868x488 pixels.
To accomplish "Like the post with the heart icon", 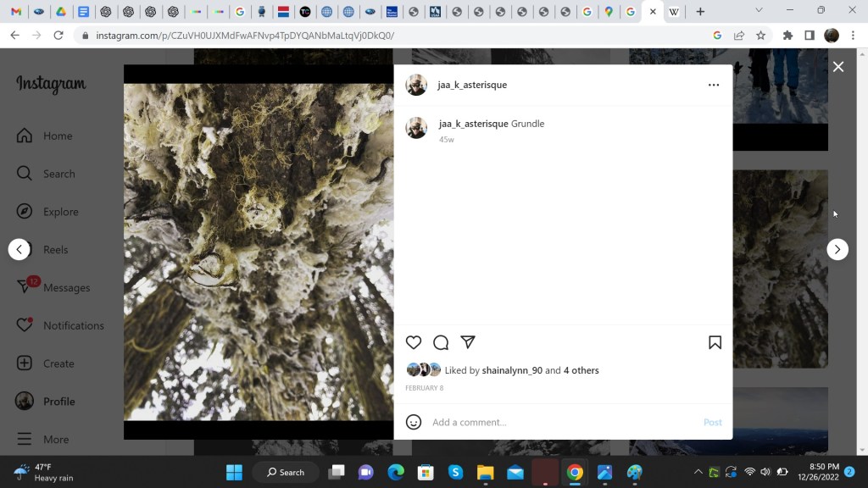I will tap(414, 342).
